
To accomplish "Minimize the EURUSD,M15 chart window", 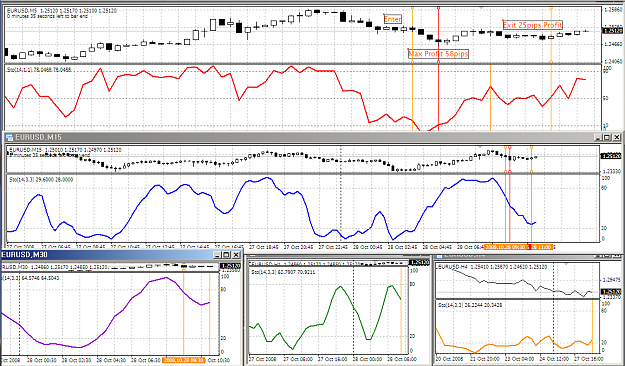I will [x=598, y=137].
